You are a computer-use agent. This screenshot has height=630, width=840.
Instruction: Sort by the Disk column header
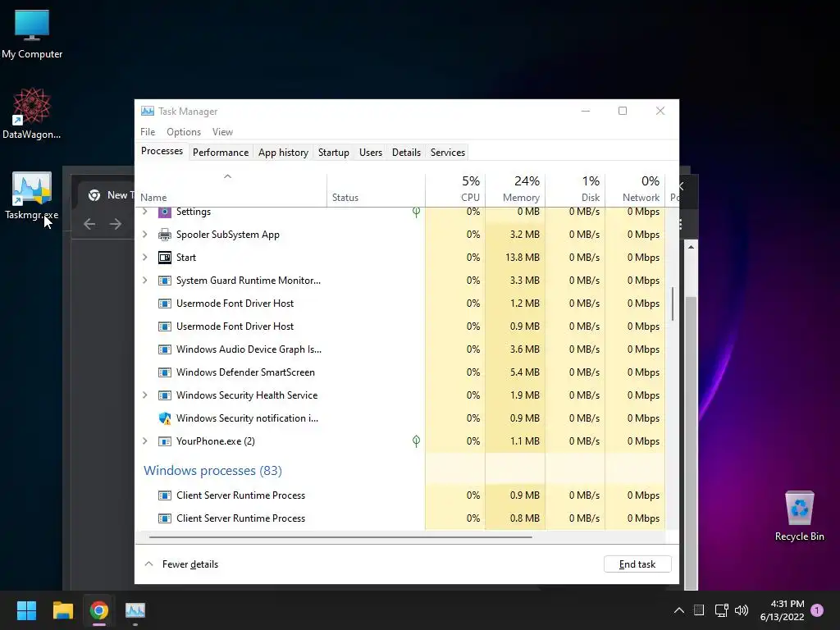coord(575,189)
